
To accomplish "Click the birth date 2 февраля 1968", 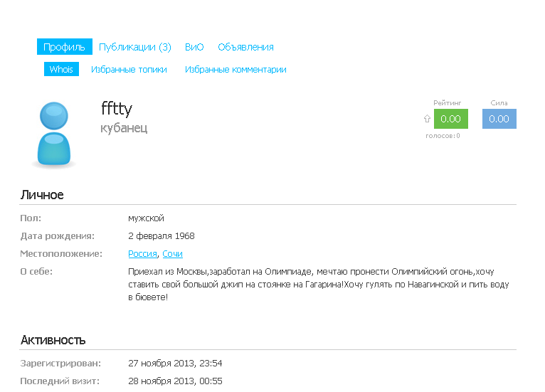I will (162, 236).
